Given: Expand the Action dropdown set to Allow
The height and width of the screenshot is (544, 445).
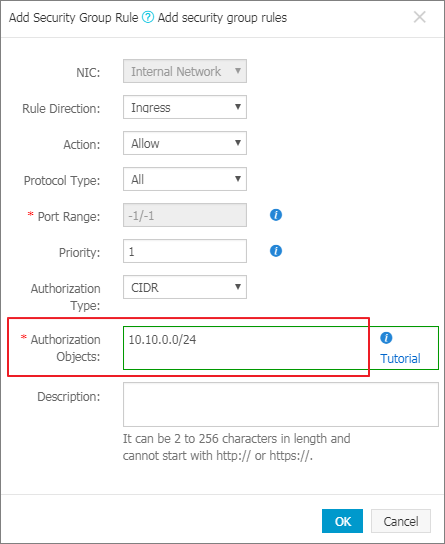Looking at the screenshot, I should [x=185, y=143].
